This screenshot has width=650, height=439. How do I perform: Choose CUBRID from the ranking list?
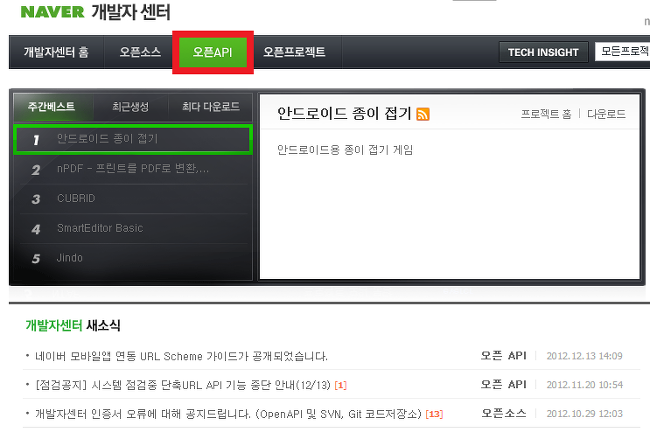(133, 199)
